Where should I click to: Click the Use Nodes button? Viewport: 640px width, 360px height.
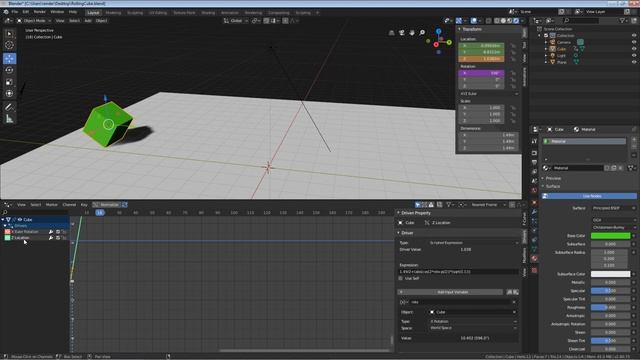tap(589, 196)
